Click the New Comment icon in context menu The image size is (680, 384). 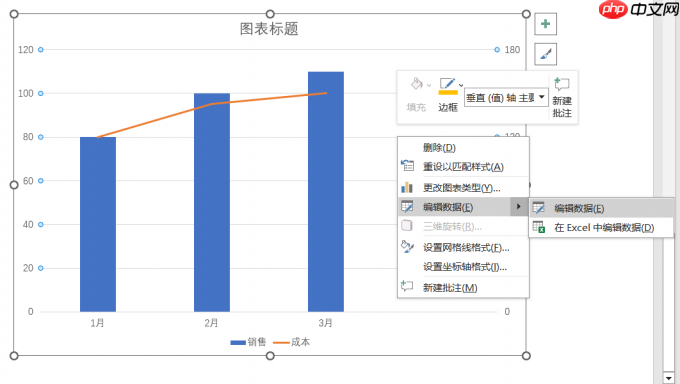pyautogui.click(x=407, y=286)
